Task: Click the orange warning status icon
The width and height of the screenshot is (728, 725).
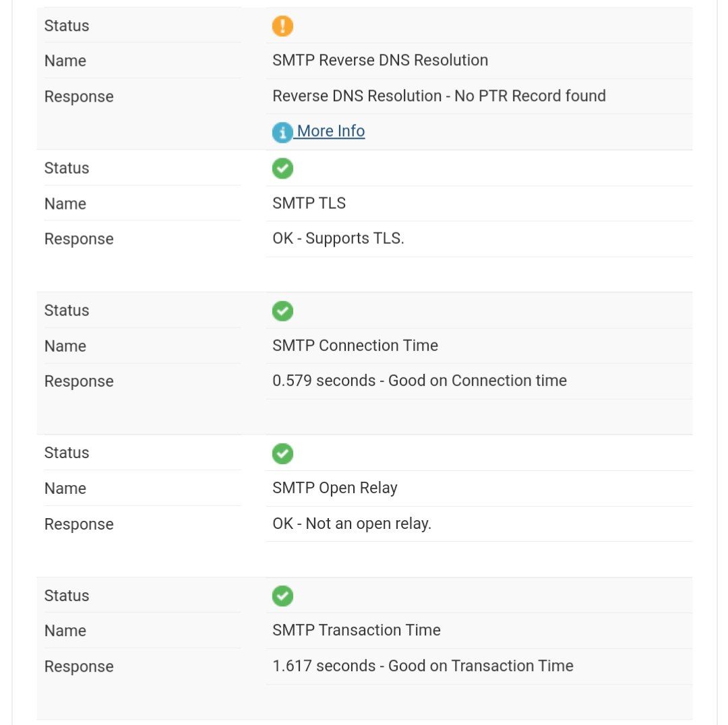Action: tap(282, 26)
